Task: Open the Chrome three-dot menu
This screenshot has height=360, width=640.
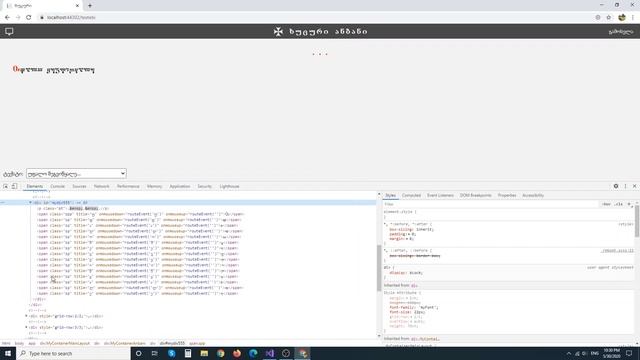Action: click(633, 18)
